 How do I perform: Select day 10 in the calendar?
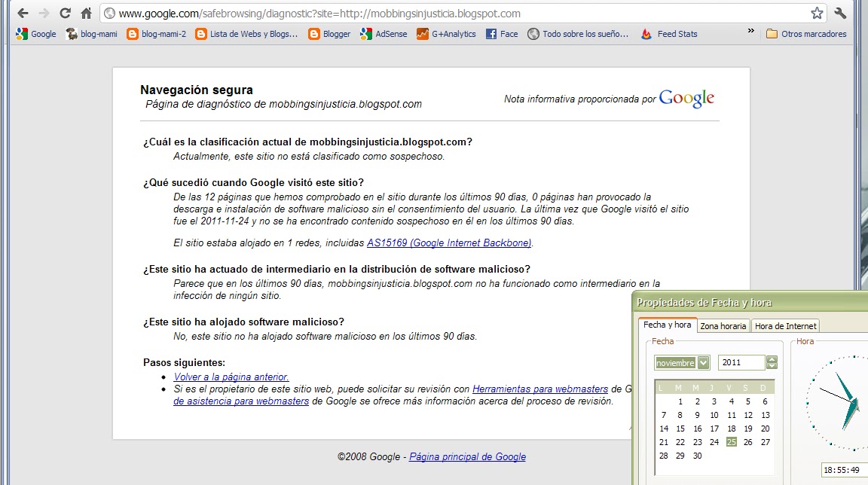(714, 415)
